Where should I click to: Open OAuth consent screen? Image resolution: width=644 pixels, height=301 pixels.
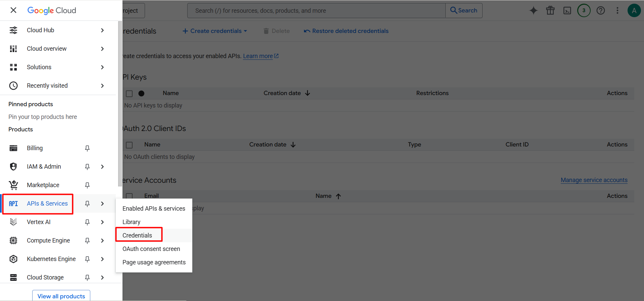tap(154, 249)
